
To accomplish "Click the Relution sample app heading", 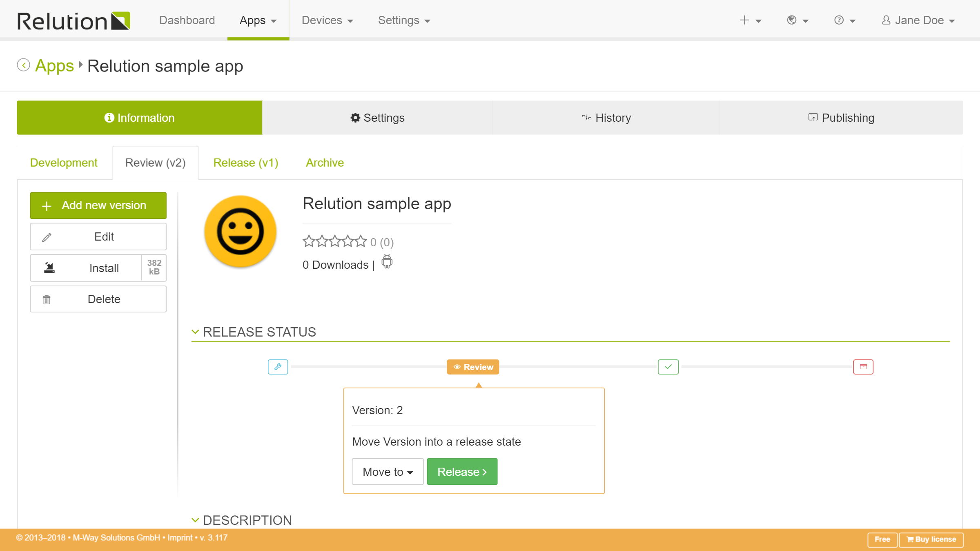I will point(376,203).
